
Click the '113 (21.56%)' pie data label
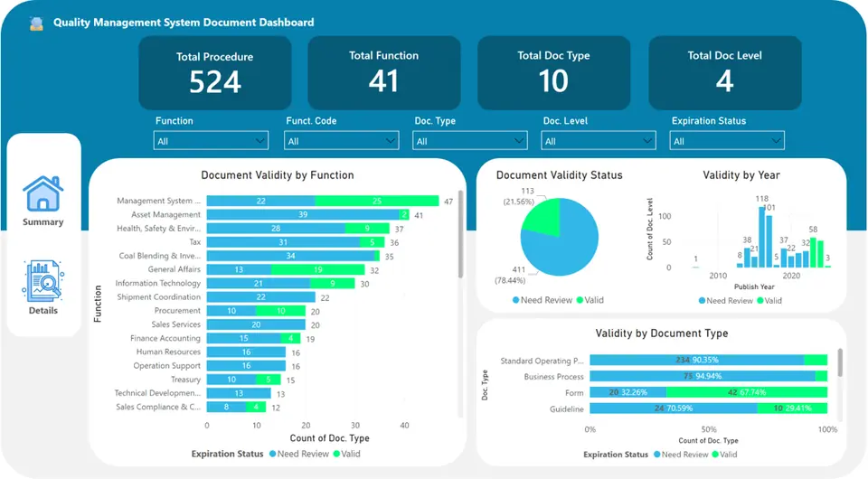click(x=519, y=196)
